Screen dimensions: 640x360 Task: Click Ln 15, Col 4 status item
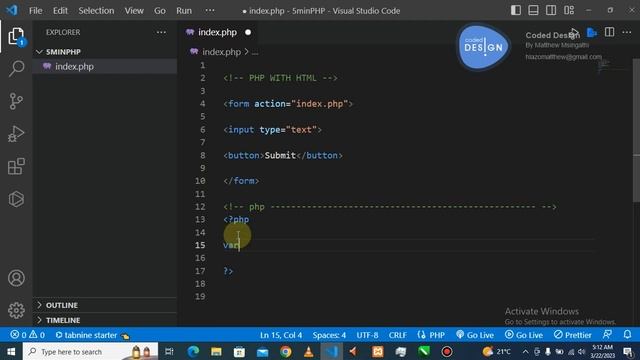click(281, 335)
